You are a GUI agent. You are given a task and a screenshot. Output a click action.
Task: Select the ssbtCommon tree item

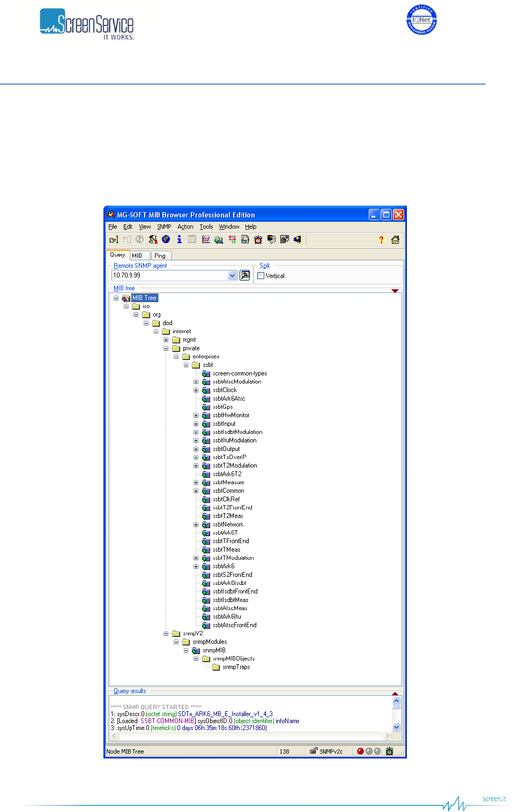(228, 491)
